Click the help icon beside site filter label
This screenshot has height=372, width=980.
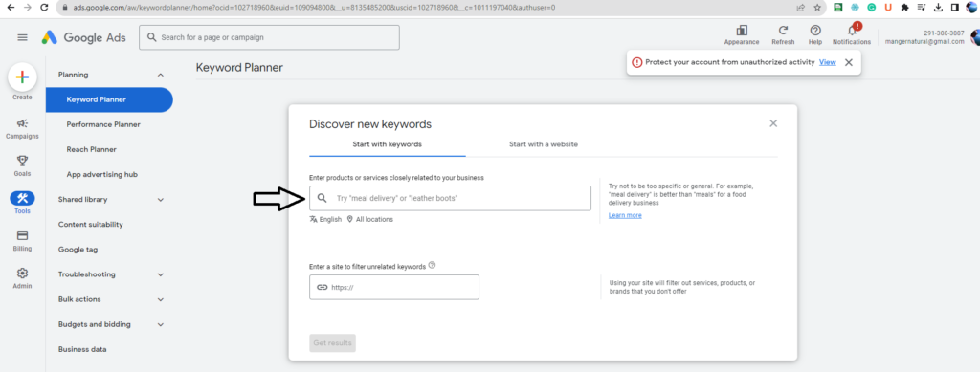coord(432,265)
